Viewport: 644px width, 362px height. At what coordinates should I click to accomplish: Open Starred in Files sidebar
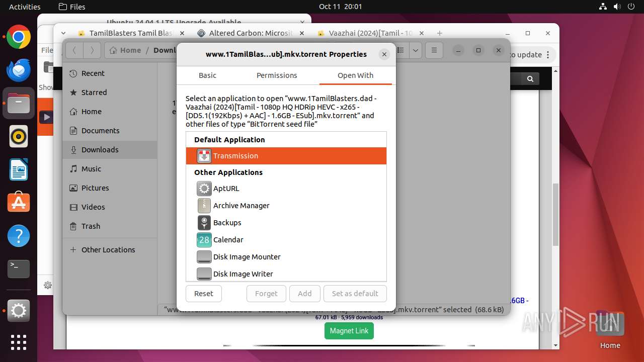coord(110,93)
